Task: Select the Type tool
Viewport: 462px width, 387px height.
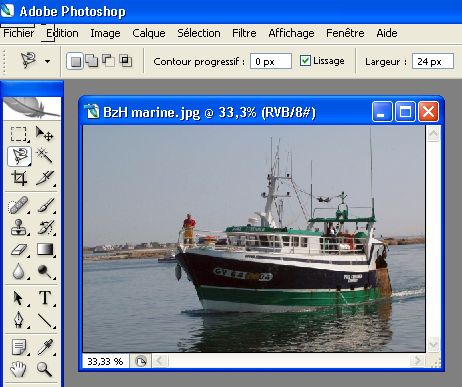Action: coord(45,297)
